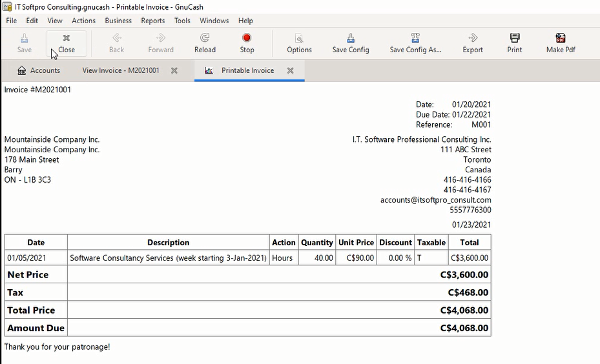Export the printable invoice
The image size is (600, 364).
[x=473, y=43]
